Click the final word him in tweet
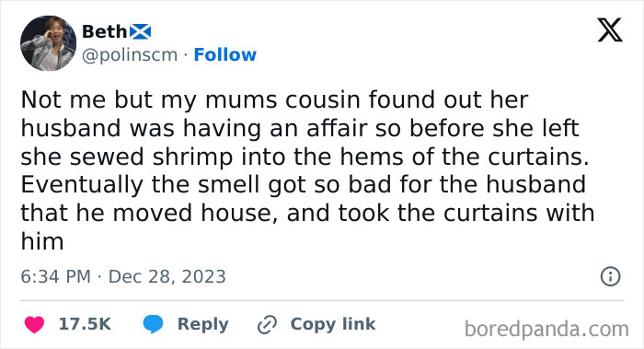 [x=42, y=241]
